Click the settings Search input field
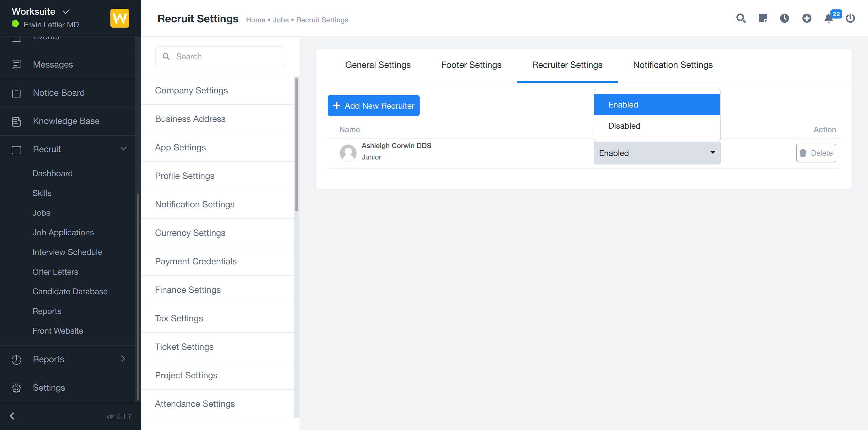The image size is (868, 430). [x=220, y=57]
